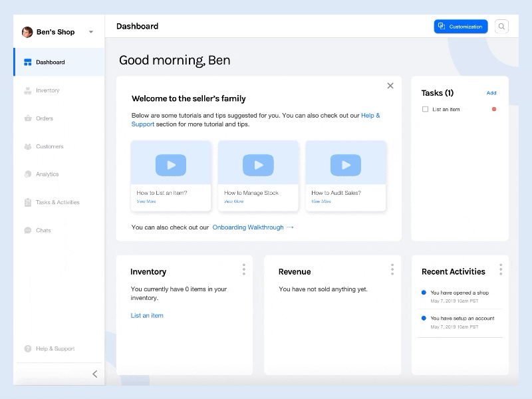Click the blue dot beside You have opened a shop

pyautogui.click(x=424, y=293)
